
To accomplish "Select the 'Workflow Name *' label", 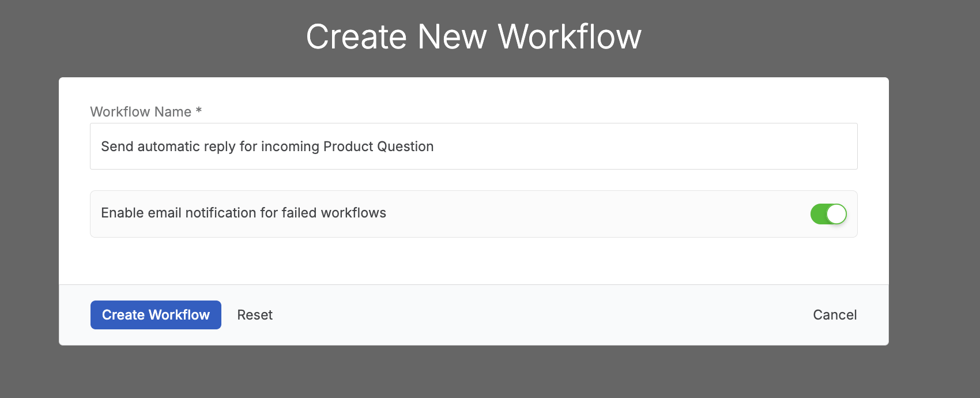I will pyautogui.click(x=146, y=112).
